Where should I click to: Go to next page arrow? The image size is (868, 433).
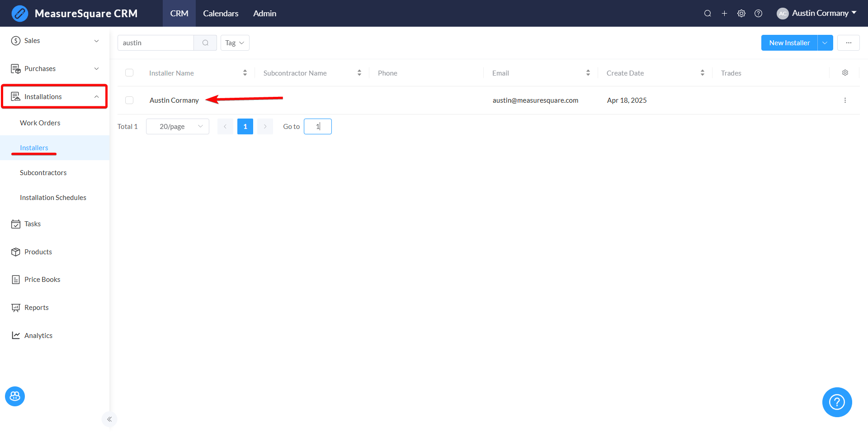[x=265, y=127]
